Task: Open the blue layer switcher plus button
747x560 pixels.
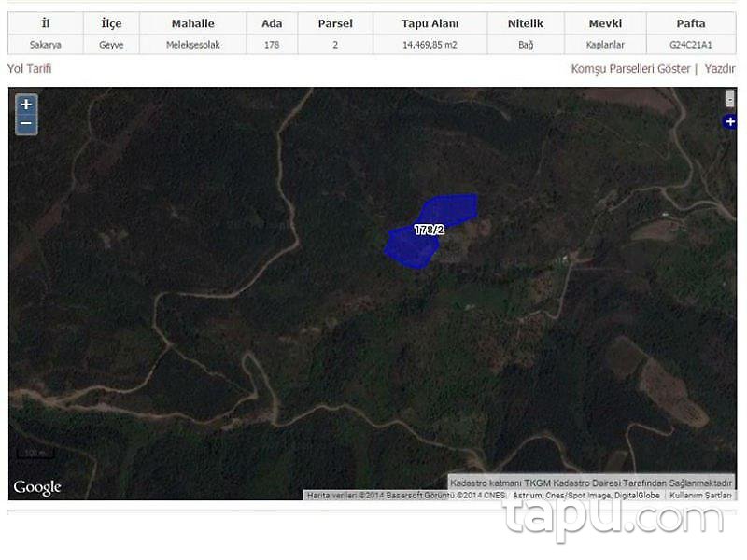Action: coord(729,122)
